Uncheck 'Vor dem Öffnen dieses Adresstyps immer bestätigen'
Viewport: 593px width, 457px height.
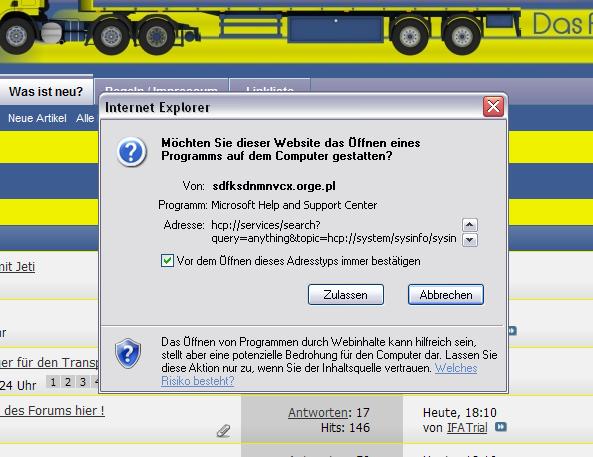167,261
